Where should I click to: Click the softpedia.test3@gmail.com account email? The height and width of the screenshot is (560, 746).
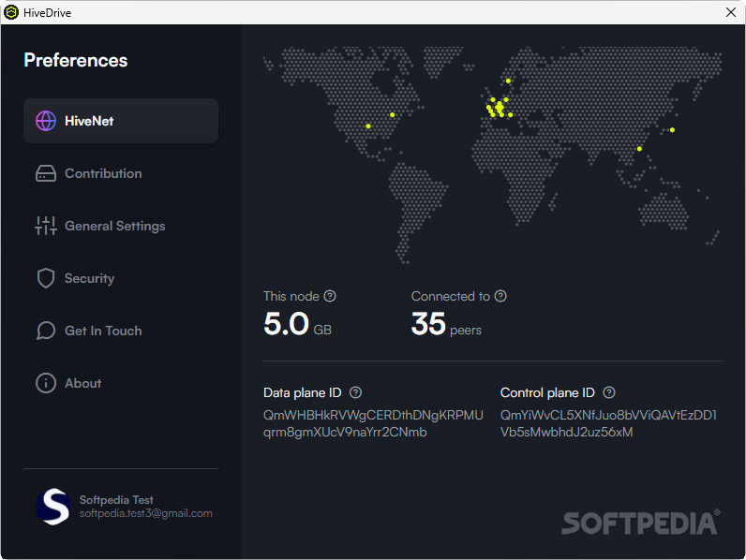145,513
